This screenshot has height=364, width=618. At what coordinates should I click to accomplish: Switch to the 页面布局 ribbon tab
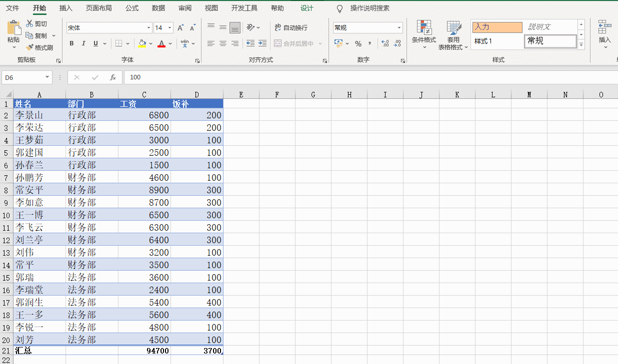pyautogui.click(x=98, y=8)
